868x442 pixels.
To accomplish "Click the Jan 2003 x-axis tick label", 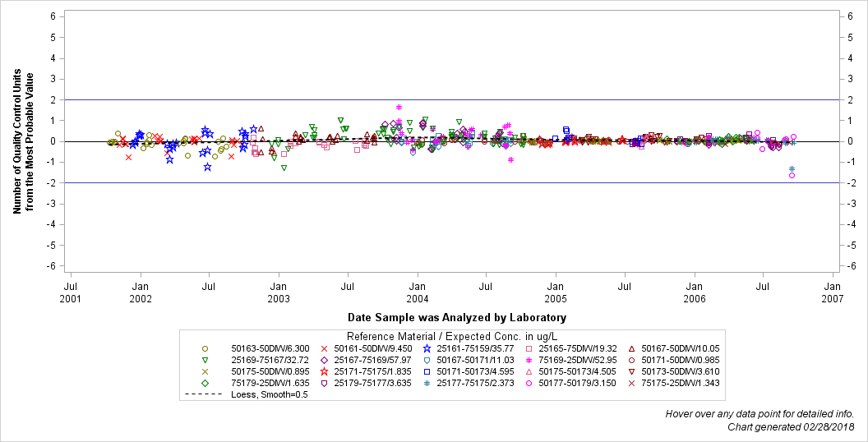I will pos(279,292).
